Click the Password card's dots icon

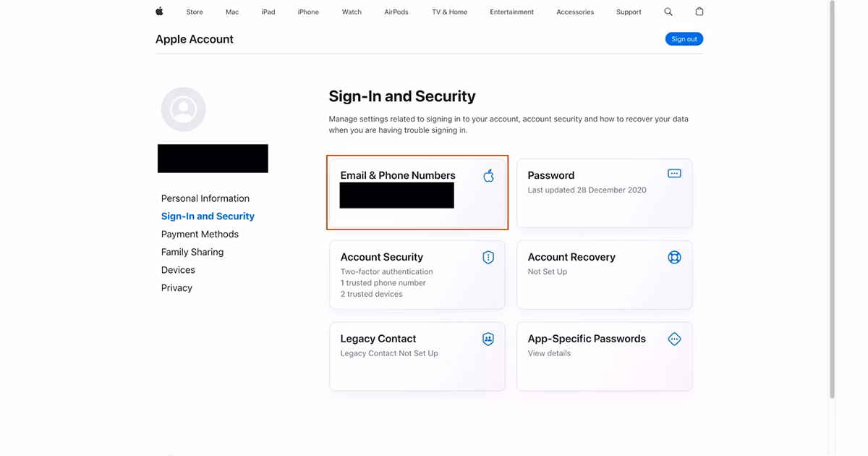pyautogui.click(x=674, y=174)
